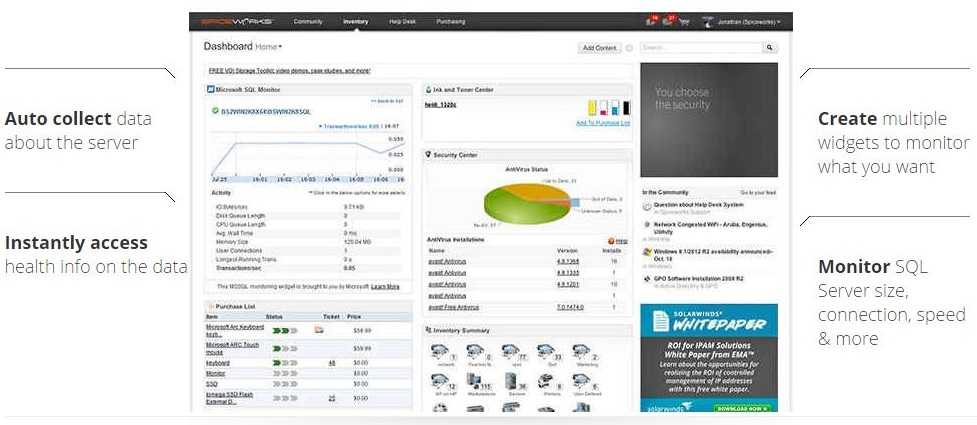Open first red-badged notification icon

click(652, 21)
